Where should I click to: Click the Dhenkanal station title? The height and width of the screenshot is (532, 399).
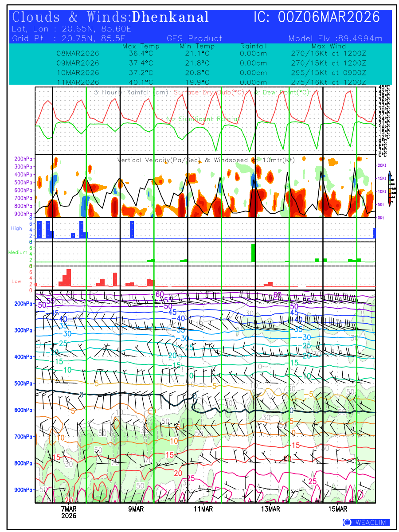click(171, 17)
